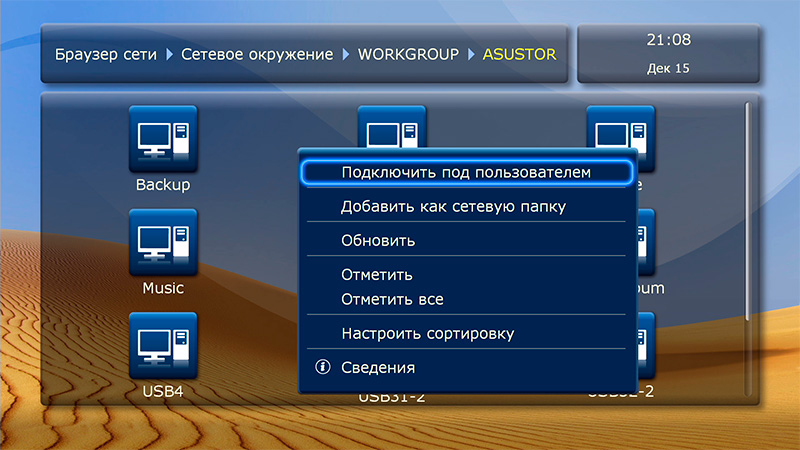
Task: Click the highlighted ASUSTOR breadcrumb
Action: [x=519, y=54]
